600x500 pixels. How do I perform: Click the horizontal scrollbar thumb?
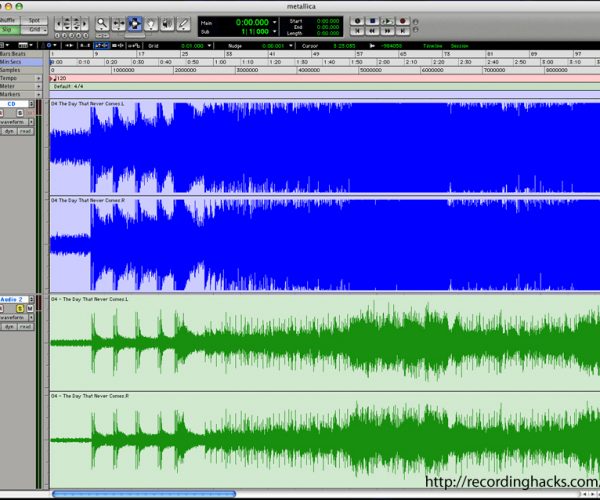(144, 494)
